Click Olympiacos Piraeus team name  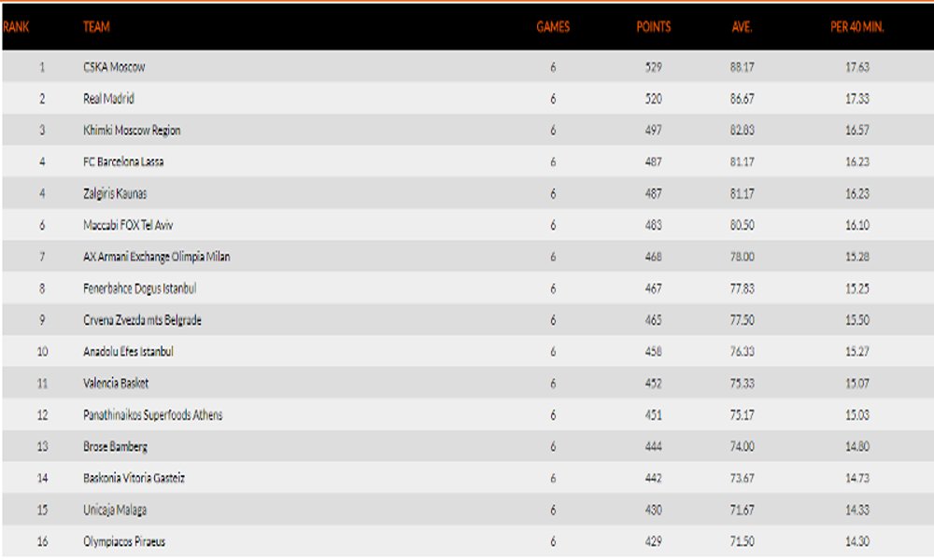click(124, 541)
